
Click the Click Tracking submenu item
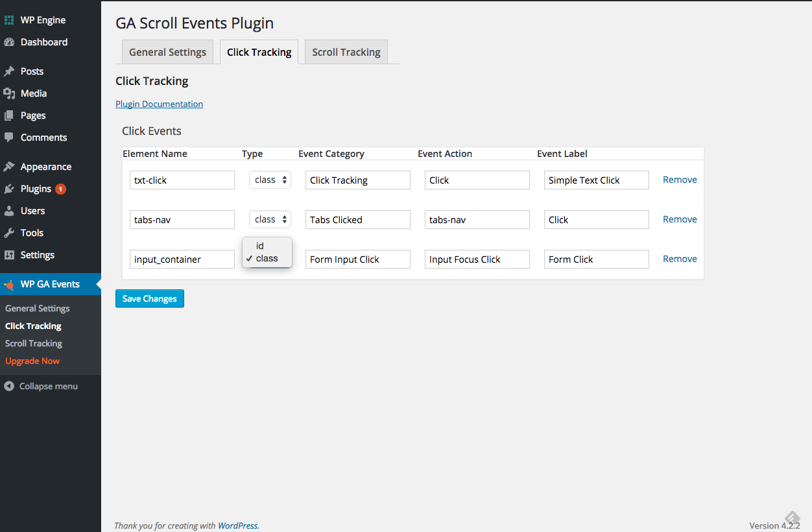click(33, 326)
